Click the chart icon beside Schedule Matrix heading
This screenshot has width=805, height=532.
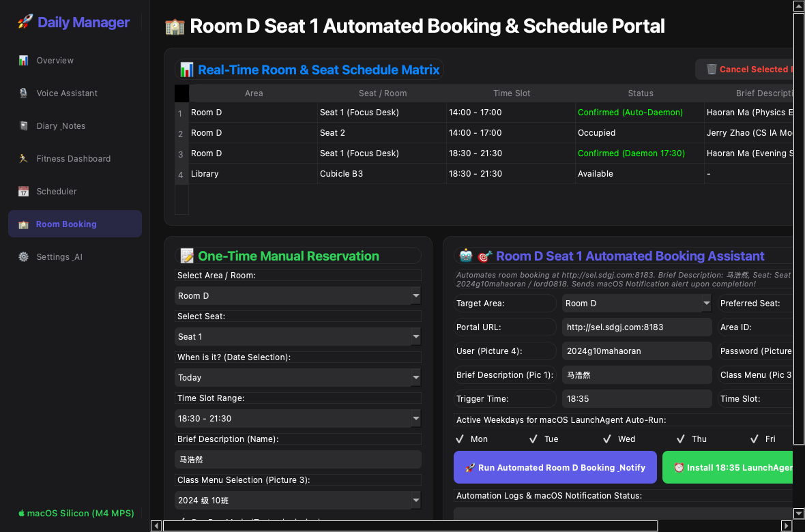point(187,70)
